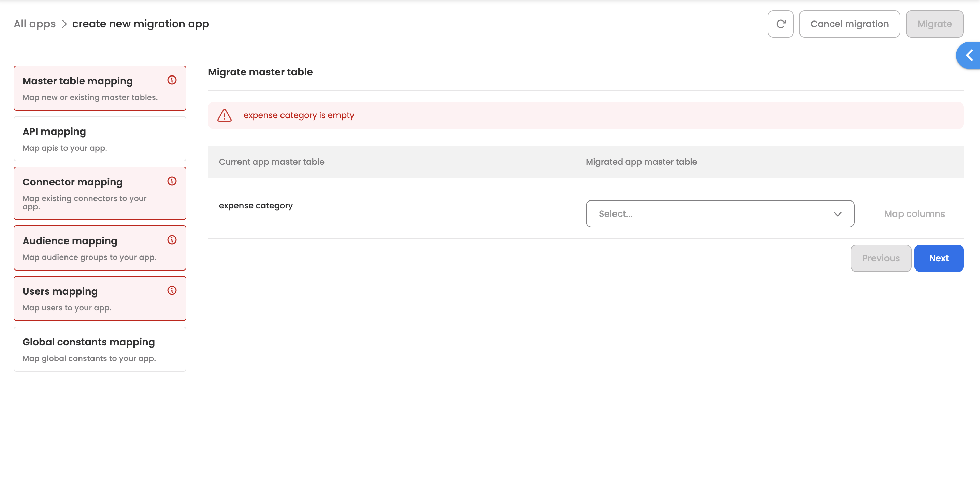Click the blue side panel arrow
Viewport: 980px width, 498px height.
969,56
